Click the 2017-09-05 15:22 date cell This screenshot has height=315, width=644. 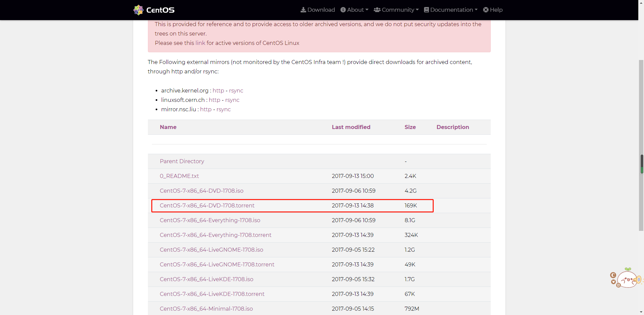coord(353,250)
